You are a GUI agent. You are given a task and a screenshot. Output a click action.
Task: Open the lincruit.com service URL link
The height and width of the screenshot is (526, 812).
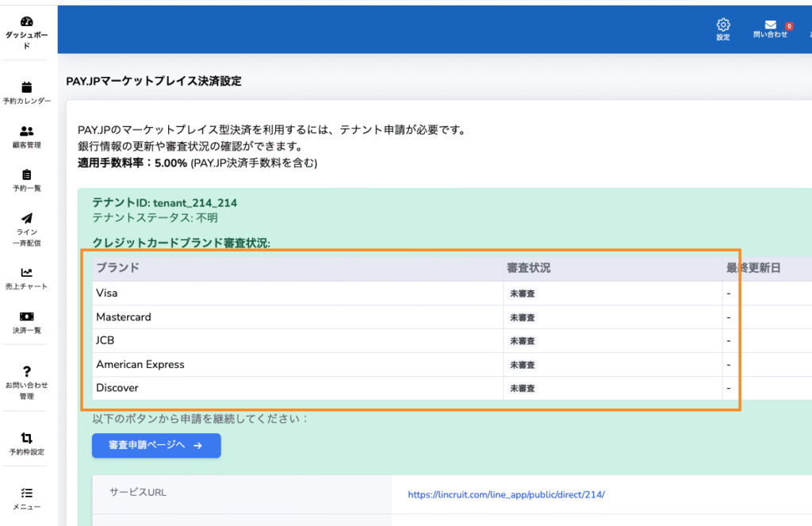(506, 494)
